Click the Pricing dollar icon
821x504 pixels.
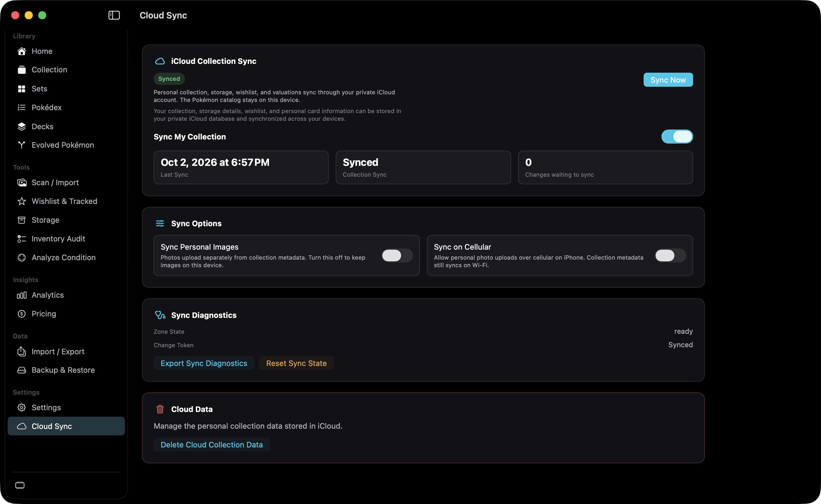pos(22,314)
